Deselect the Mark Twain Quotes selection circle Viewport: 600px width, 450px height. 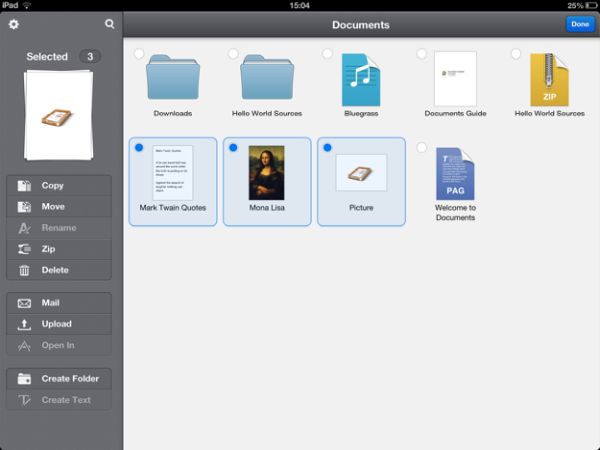pos(139,147)
